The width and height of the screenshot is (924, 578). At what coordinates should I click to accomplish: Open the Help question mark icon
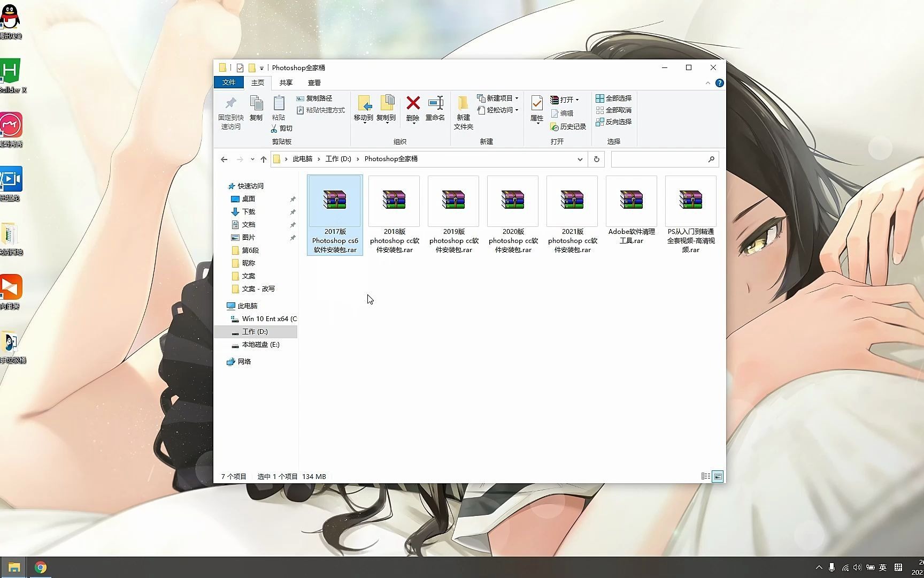point(720,83)
